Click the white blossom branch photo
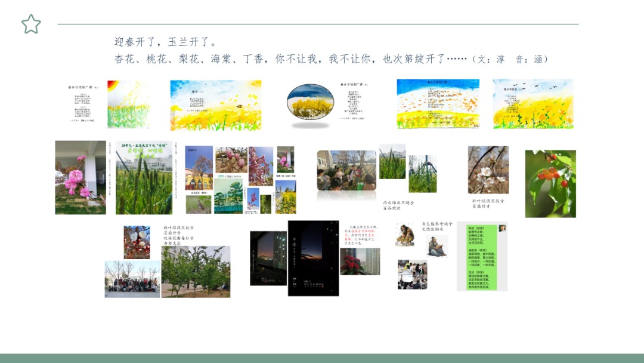 point(488,170)
